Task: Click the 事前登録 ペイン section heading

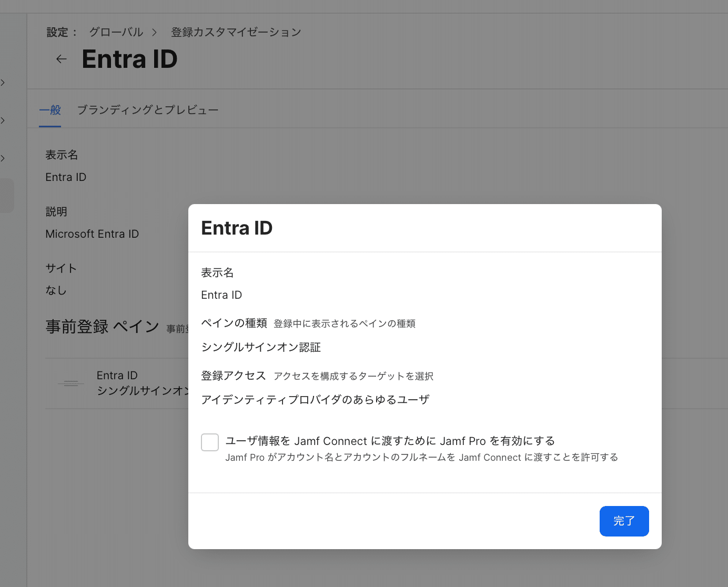Action: 103,327
